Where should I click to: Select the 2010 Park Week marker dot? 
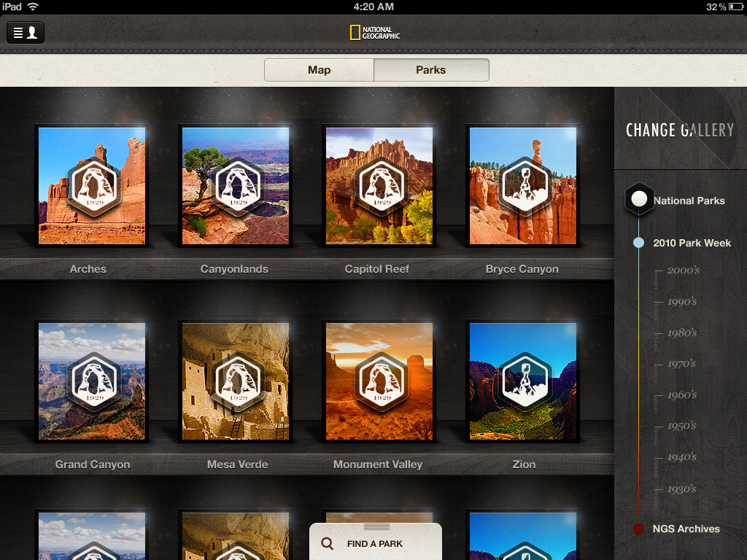click(639, 242)
